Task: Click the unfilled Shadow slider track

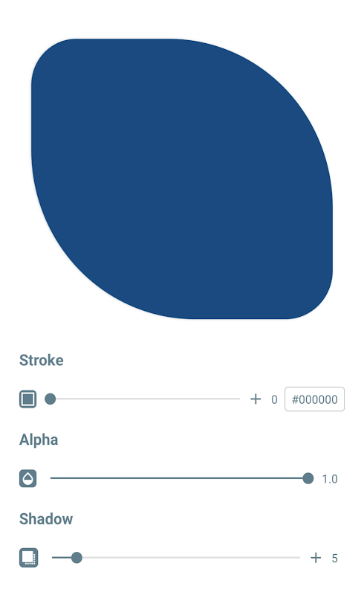Action: pyautogui.click(x=191, y=557)
